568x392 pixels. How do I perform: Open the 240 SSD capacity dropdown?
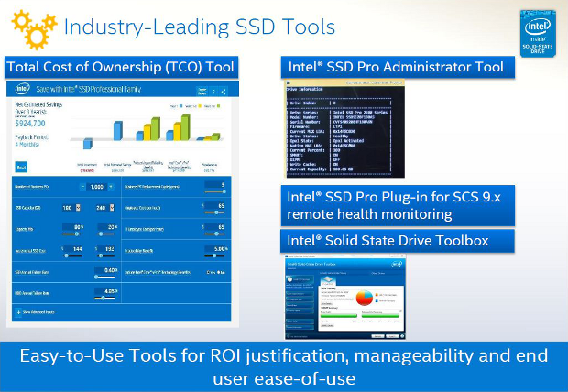click(112, 208)
